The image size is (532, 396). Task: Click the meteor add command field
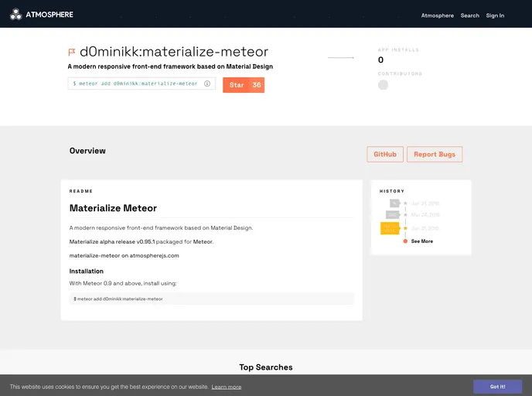pyautogui.click(x=142, y=84)
